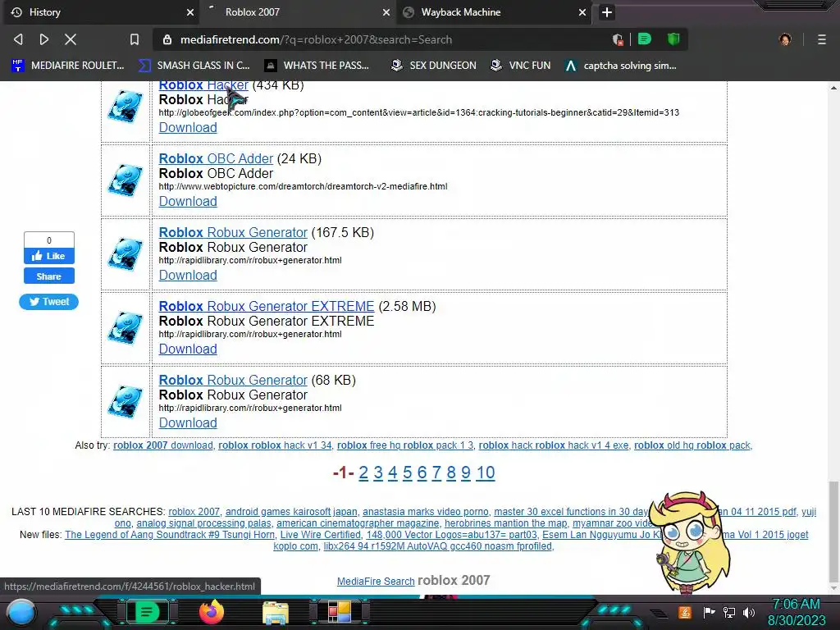Click the Twitter Tweet button
Screen dimensions: 840x630
[x=48, y=302]
